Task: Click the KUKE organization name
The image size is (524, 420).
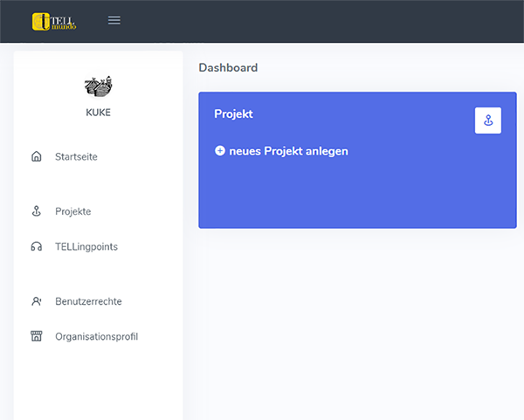Action: [x=98, y=113]
